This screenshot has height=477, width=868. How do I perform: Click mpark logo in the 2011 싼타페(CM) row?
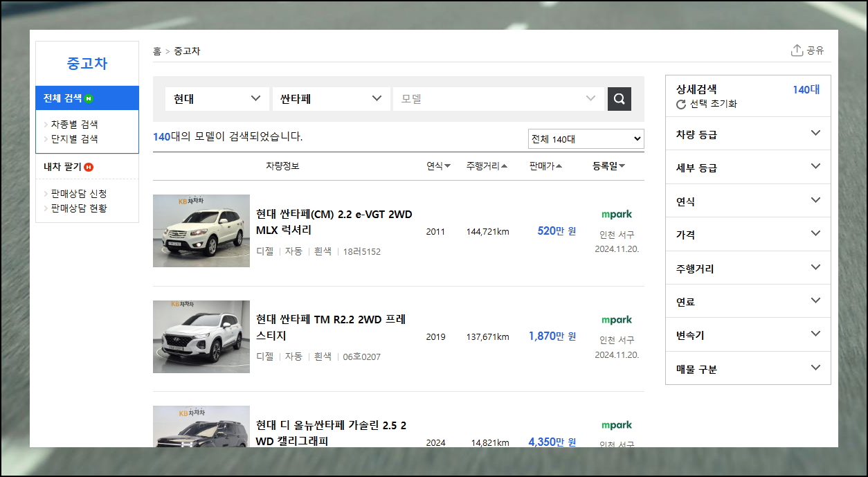[x=617, y=215]
